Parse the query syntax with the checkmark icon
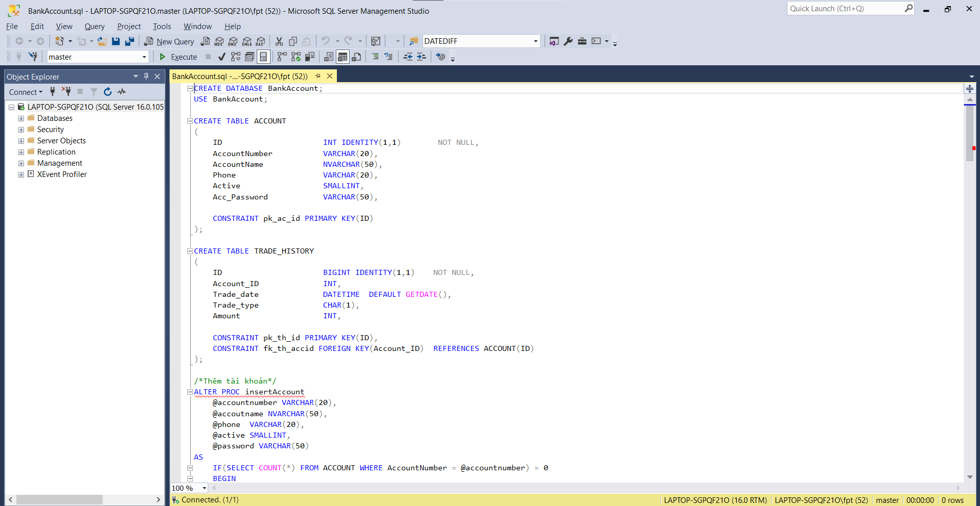This screenshot has width=980, height=506. [221, 57]
